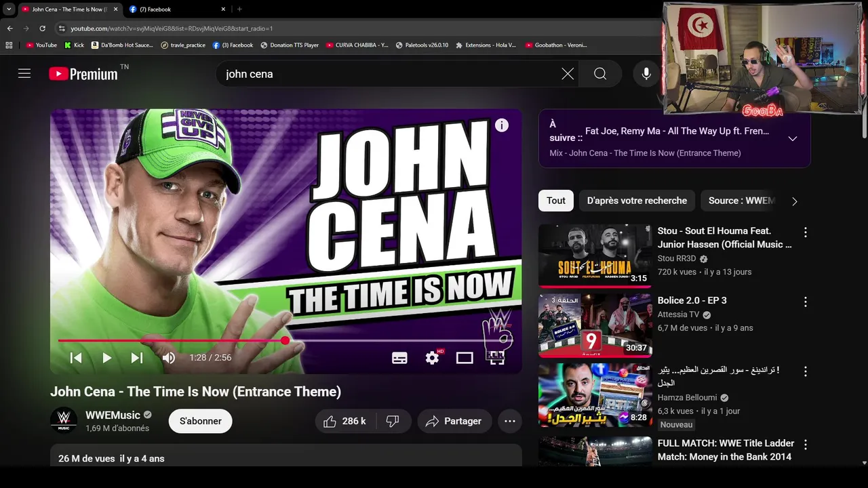Click the Stou RR3D channel name
This screenshot has height=488, width=868.
click(x=677, y=259)
